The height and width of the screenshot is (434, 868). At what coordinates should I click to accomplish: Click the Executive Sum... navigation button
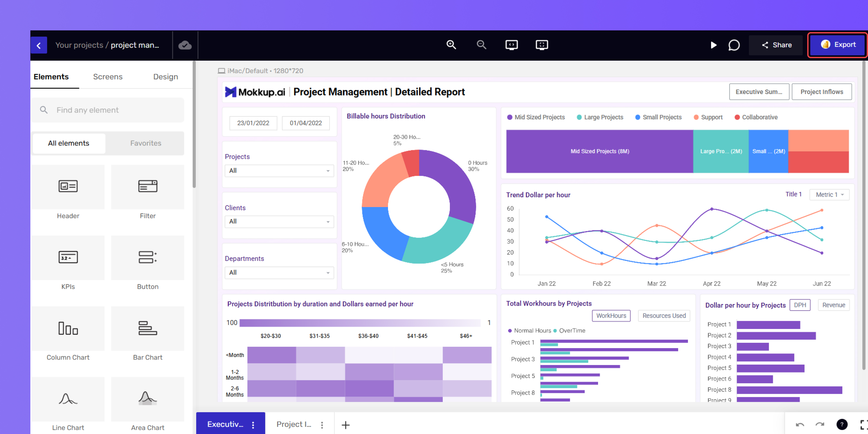(x=759, y=92)
